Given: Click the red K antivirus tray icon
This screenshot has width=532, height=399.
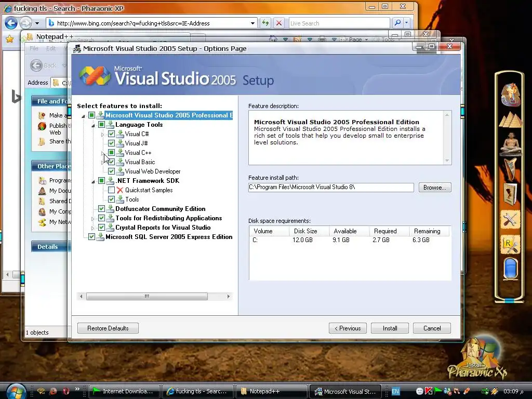Looking at the screenshot, I should [x=429, y=391].
